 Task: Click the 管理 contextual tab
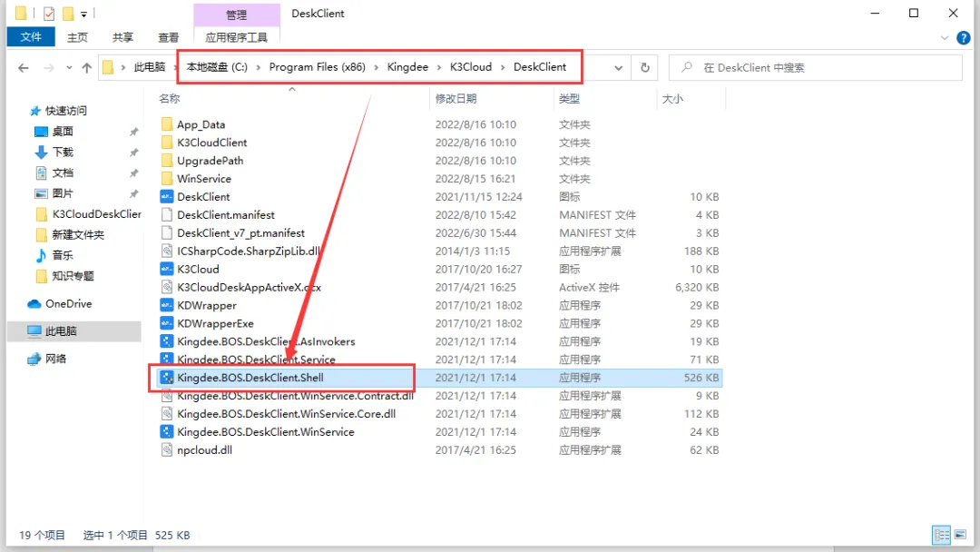pos(236,15)
